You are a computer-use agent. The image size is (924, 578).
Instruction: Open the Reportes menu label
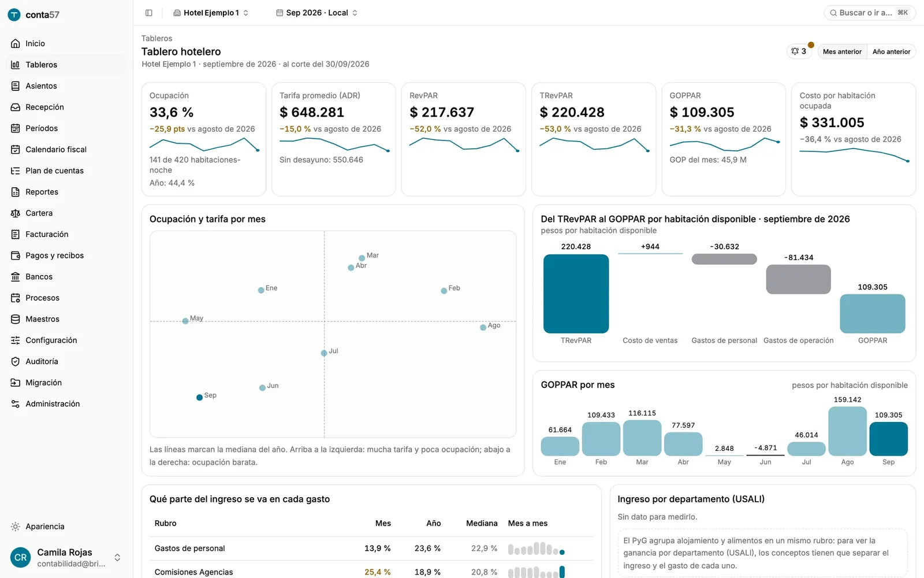[x=42, y=192]
